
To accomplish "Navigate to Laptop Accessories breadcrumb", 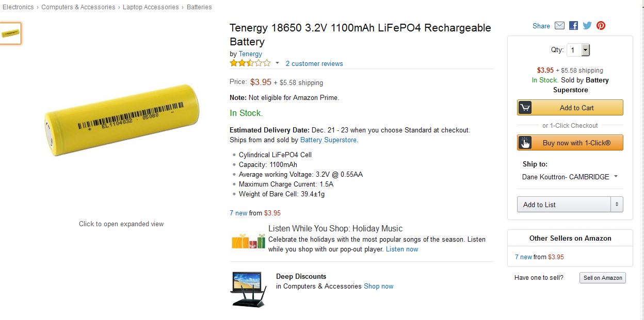I will 151,7.
